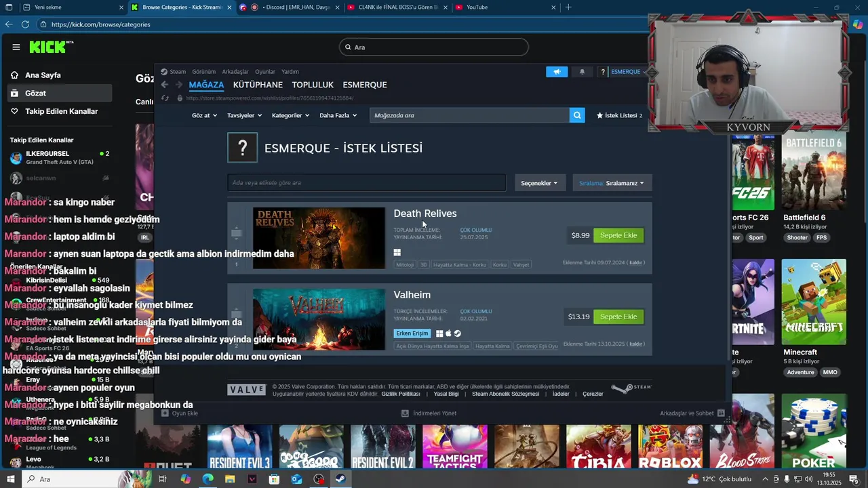Open Oyunlar menu

click(x=265, y=72)
